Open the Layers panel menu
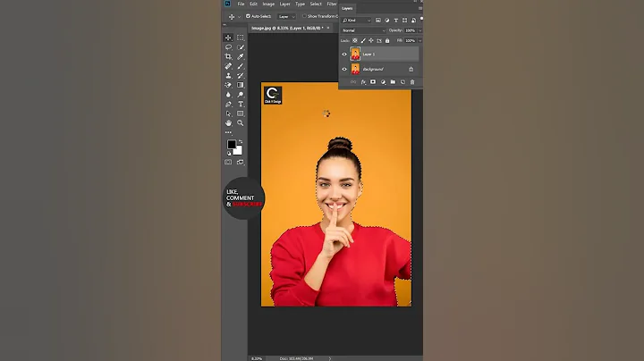 (419, 8)
